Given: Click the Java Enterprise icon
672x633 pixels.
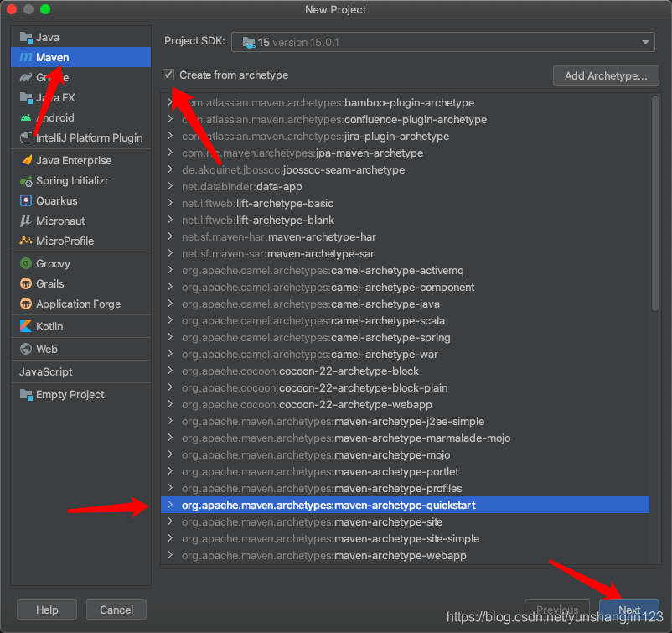Looking at the screenshot, I should tap(26, 160).
